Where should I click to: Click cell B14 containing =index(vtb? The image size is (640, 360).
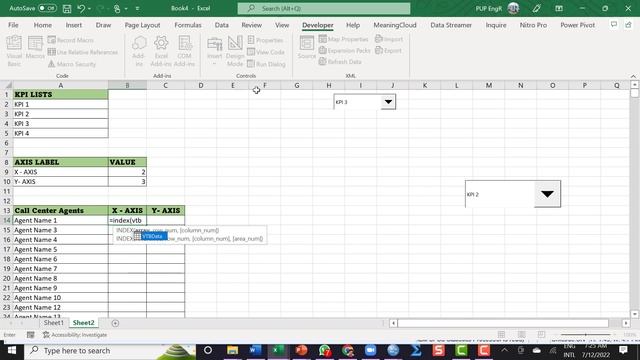[127, 220]
